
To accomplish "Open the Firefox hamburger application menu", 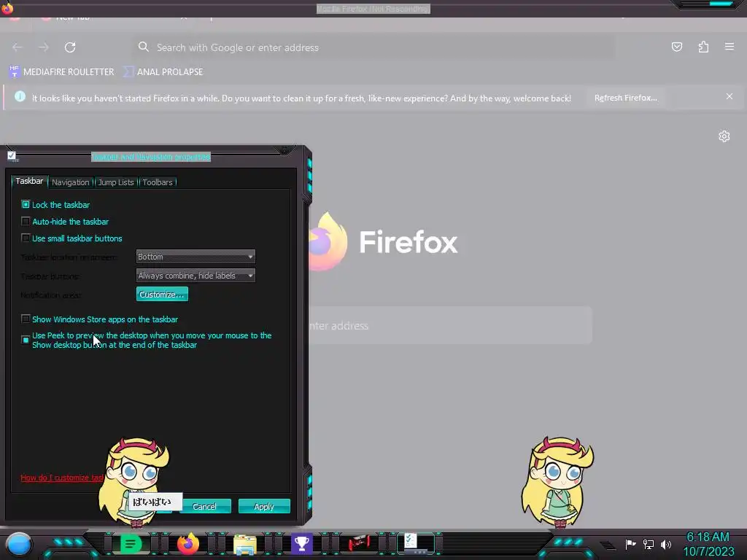I will [x=729, y=47].
